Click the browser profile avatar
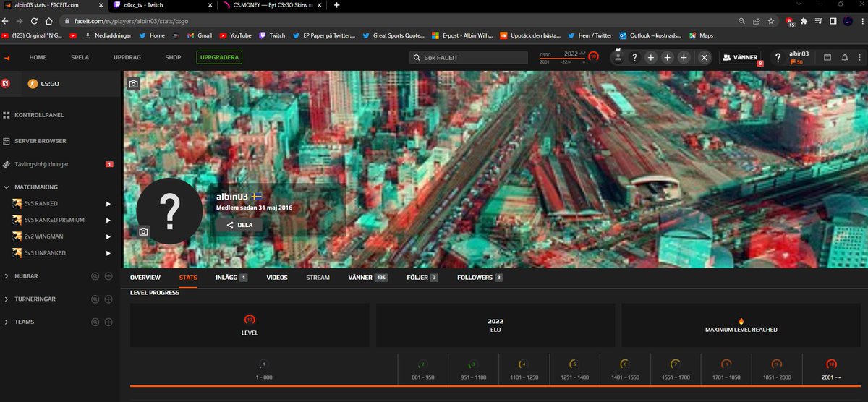Image resolution: width=868 pixels, height=402 pixels. click(846, 21)
